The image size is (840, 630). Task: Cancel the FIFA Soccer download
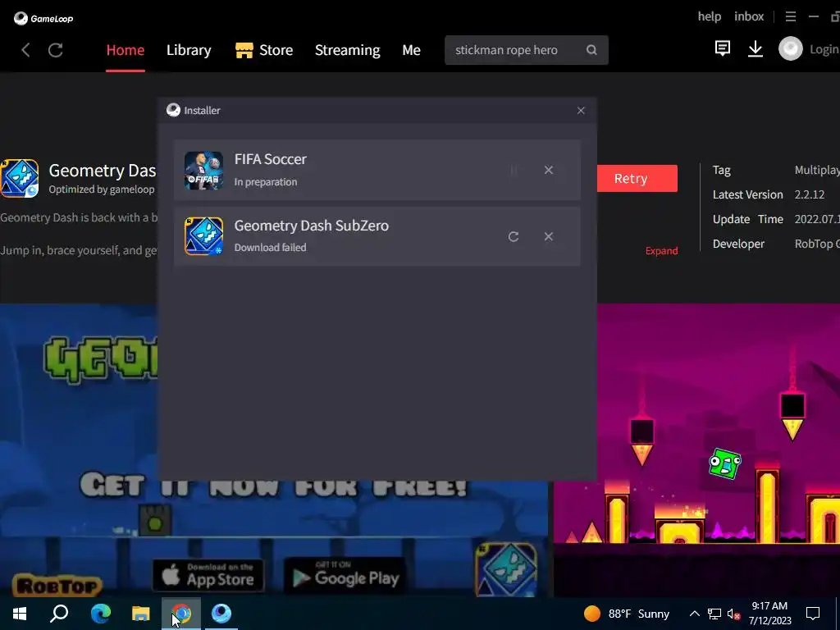[x=549, y=170]
